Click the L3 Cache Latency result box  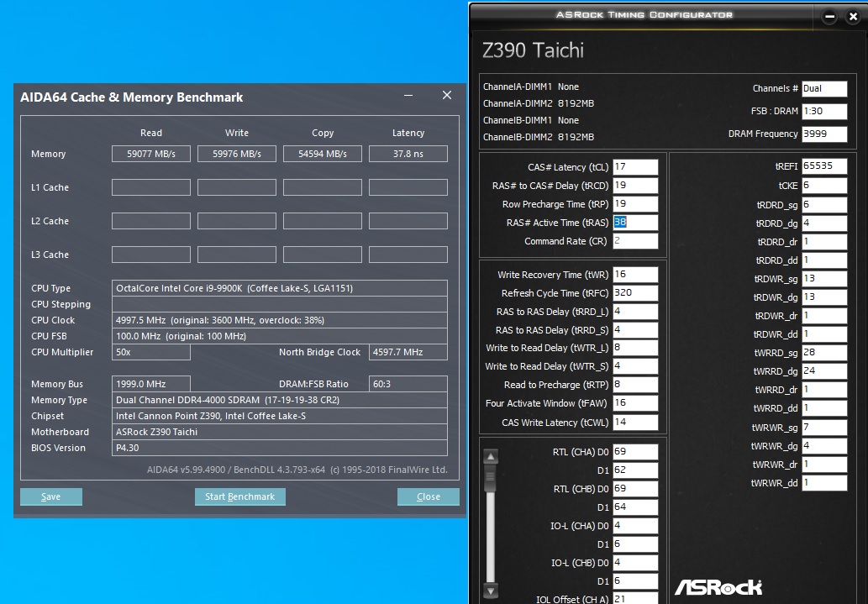[408, 255]
